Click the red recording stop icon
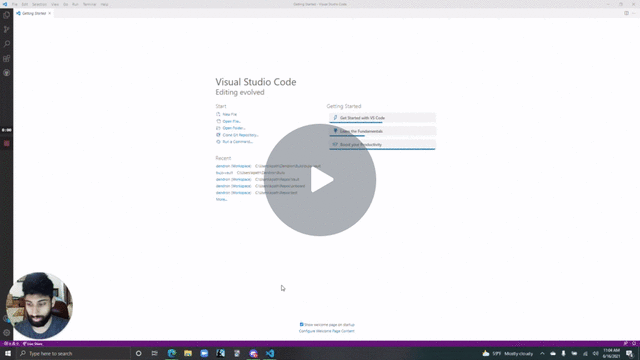 [x=7, y=143]
